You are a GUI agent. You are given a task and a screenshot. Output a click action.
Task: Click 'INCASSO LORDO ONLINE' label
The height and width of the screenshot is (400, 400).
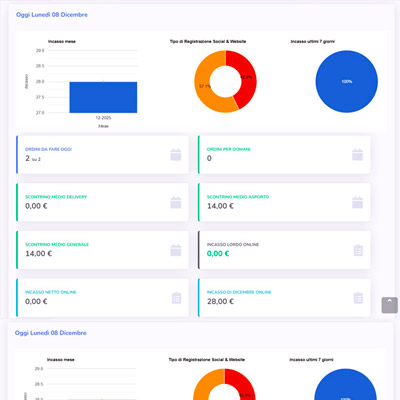click(x=233, y=244)
